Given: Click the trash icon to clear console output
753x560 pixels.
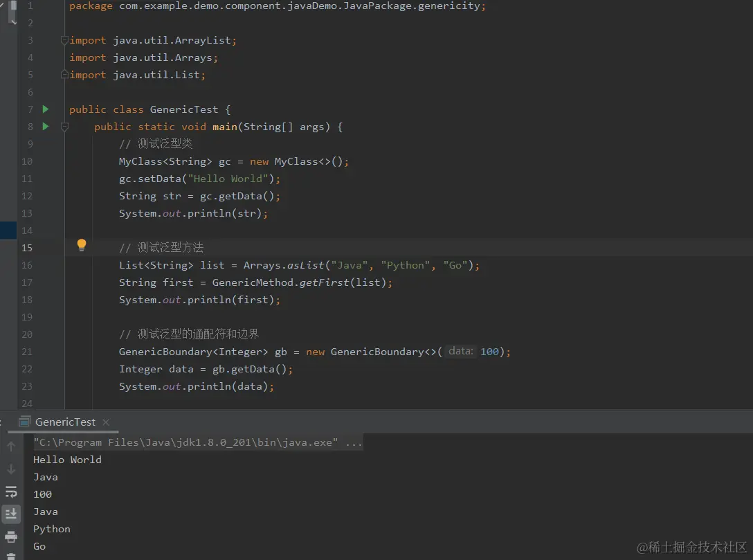Looking at the screenshot, I should (x=11, y=556).
